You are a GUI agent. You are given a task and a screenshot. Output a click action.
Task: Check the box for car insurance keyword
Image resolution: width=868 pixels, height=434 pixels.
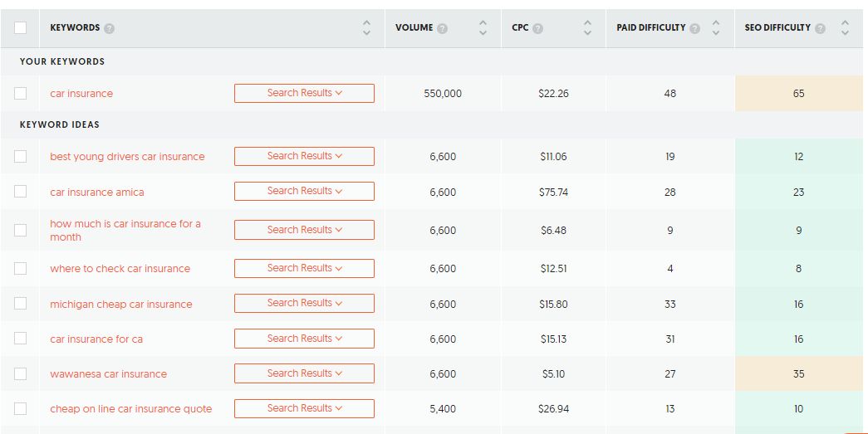[x=21, y=94]
